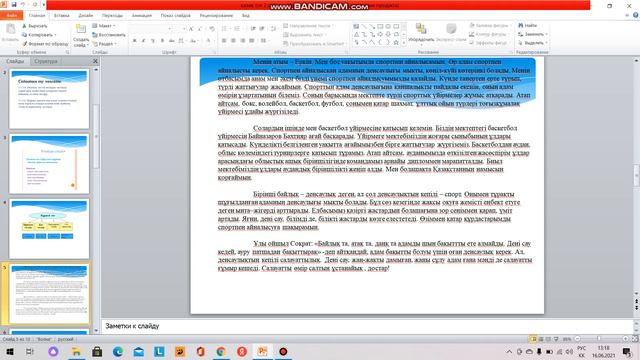Create a new slide (Создать слайд)
The image size is (640, 360).
(81, 36)
